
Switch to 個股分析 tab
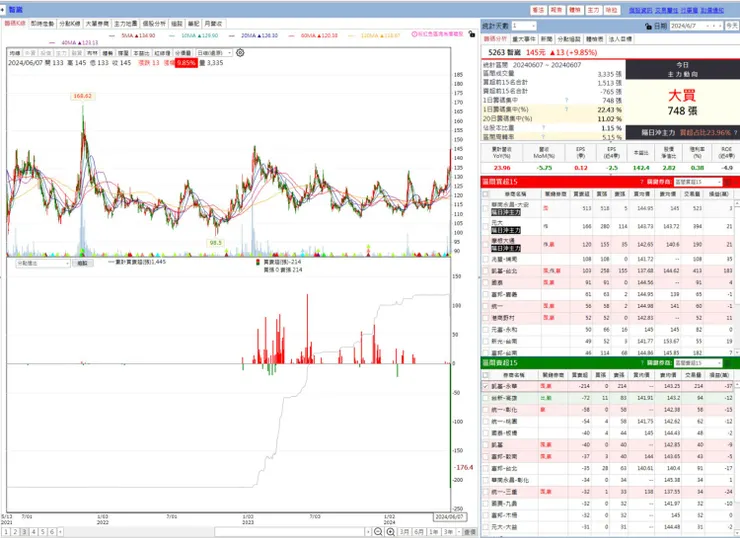point(154,24)
